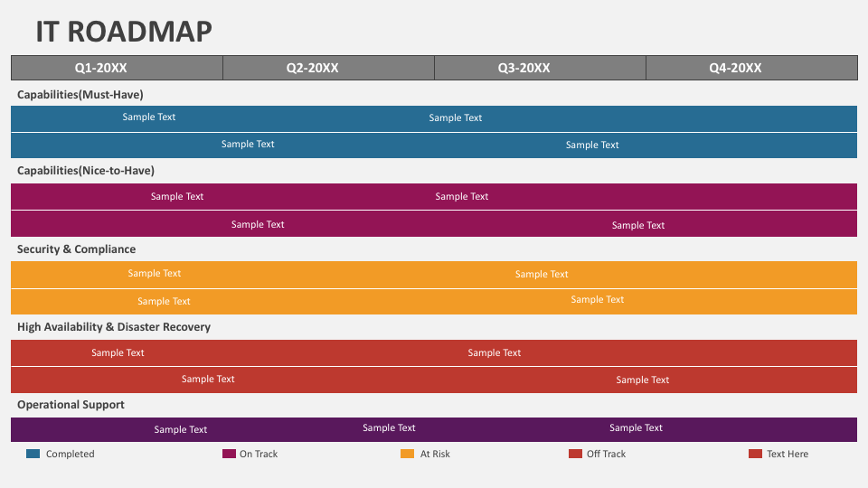Image resolution: width=868 pixels, height=488 pixels.
Task: Select the Security & Compliance heading
Action: pos(76,249)
